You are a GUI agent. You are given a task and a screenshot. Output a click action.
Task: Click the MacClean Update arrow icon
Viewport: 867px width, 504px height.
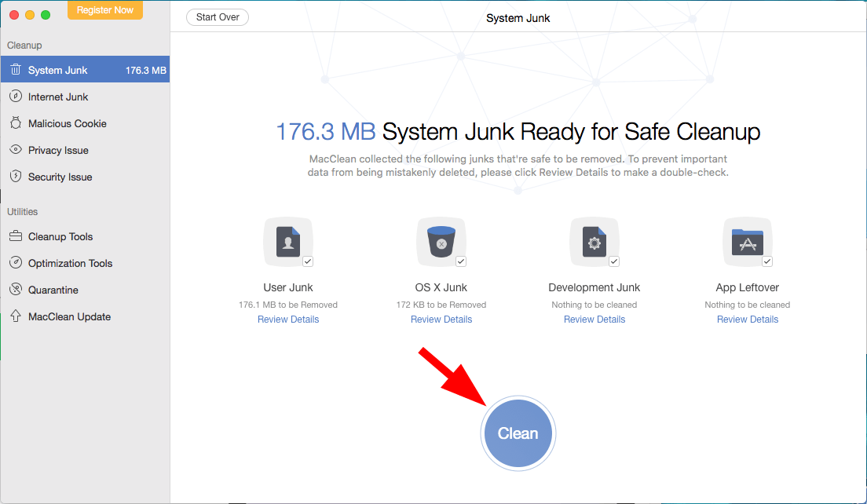[16, 316]
